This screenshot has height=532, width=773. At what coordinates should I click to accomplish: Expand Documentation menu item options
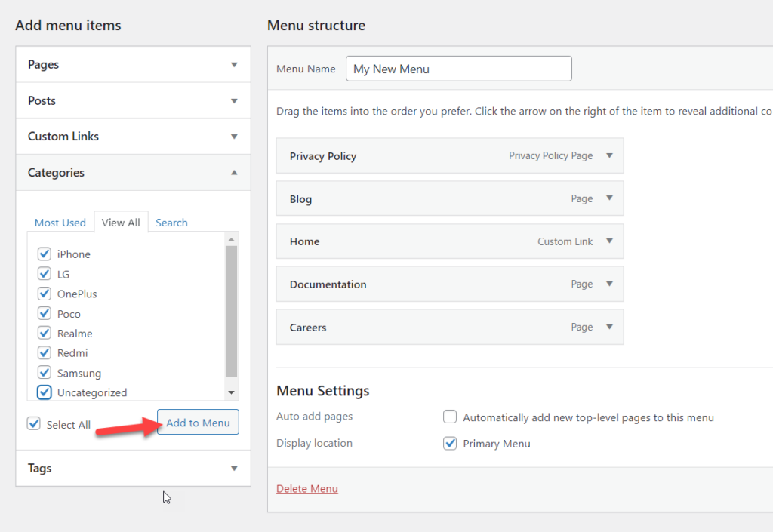pos(609,284)
